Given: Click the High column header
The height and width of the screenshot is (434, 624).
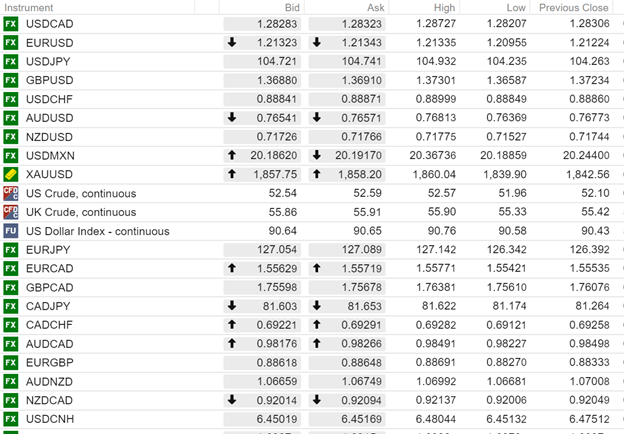Looking at the screenshot, I should [x=444, y=7].
